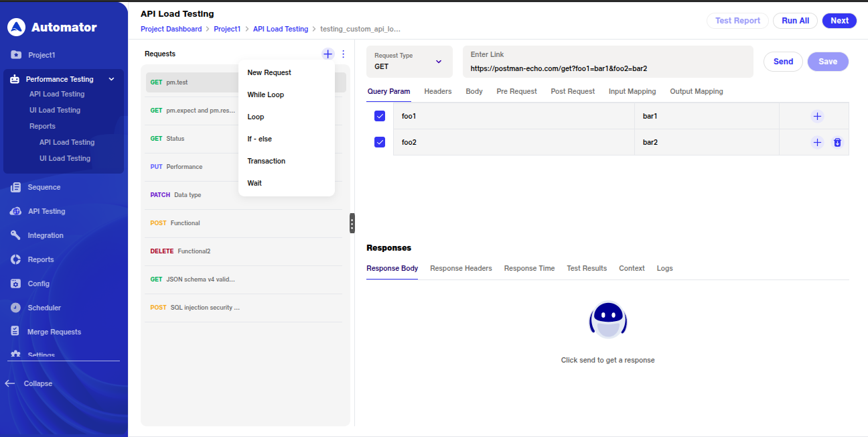Click the Integration wrench icon
This screenshot has width=868, height=437.
[15, 235]
